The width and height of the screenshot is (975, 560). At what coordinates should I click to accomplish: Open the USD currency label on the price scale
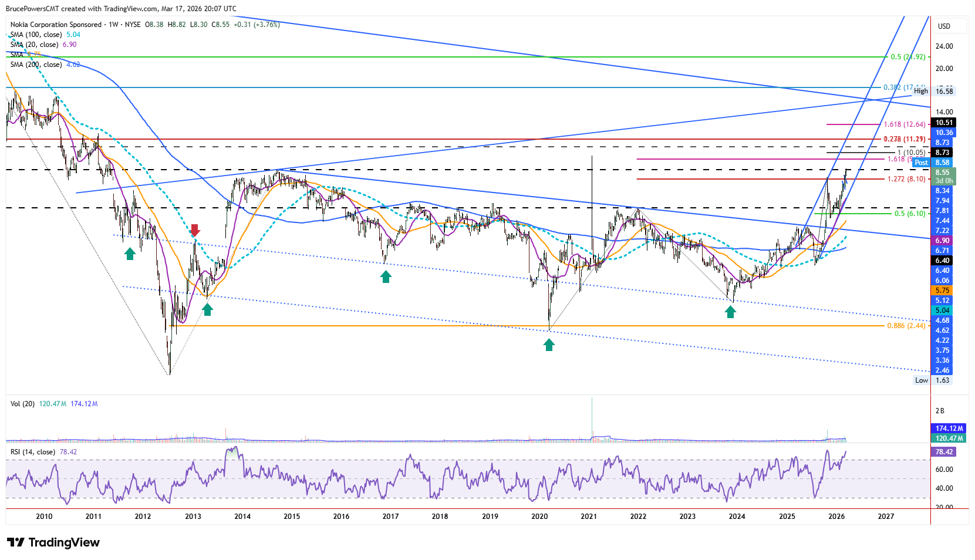944,26
